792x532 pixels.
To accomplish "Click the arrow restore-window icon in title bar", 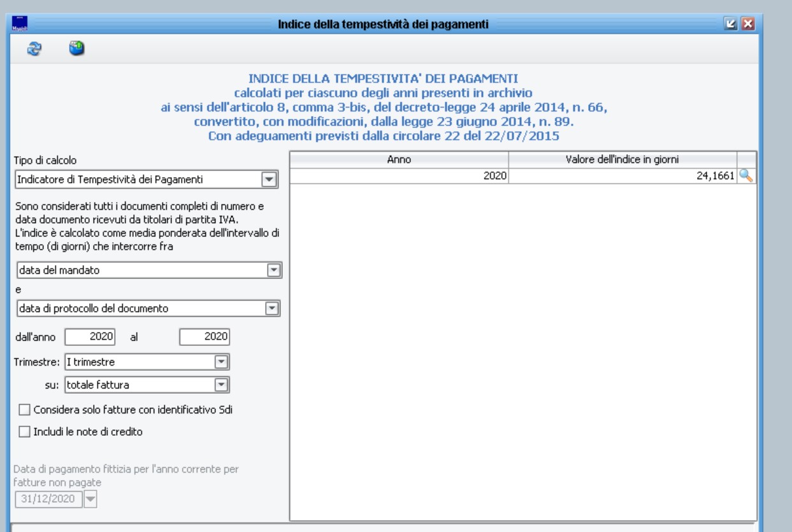I will coord(731,25).
